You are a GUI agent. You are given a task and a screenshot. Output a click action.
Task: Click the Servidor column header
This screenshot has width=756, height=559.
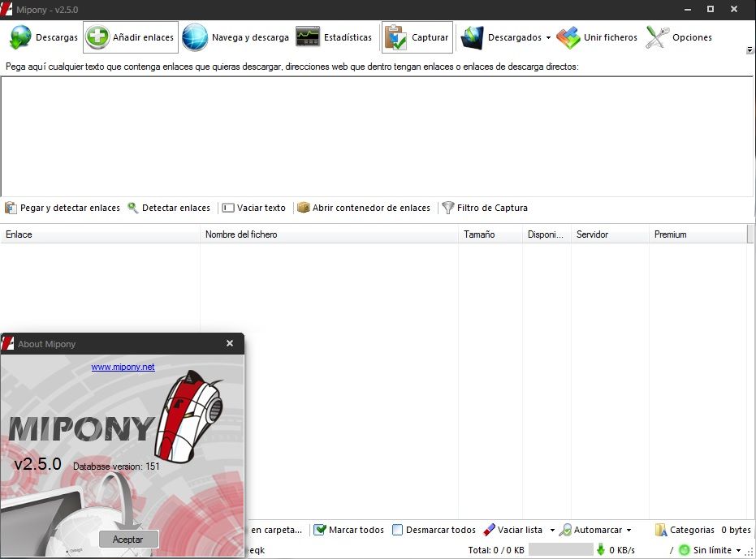(x=610, y=234)
